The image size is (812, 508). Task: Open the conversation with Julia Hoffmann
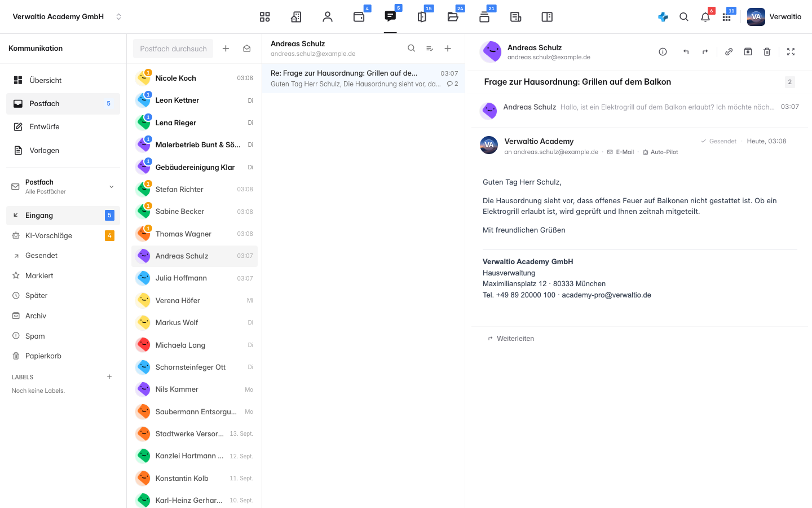195,278
